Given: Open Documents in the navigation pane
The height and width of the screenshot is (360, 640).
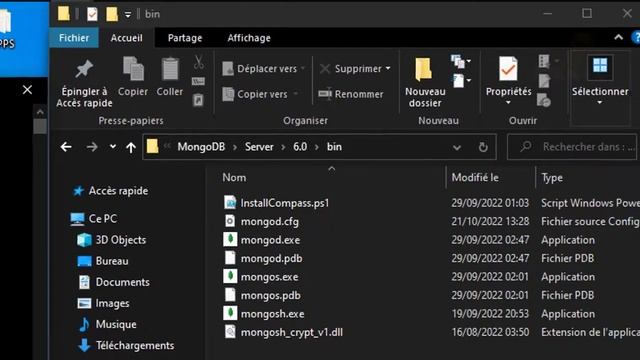Looking at the screenshot, I should coord(114,282).
